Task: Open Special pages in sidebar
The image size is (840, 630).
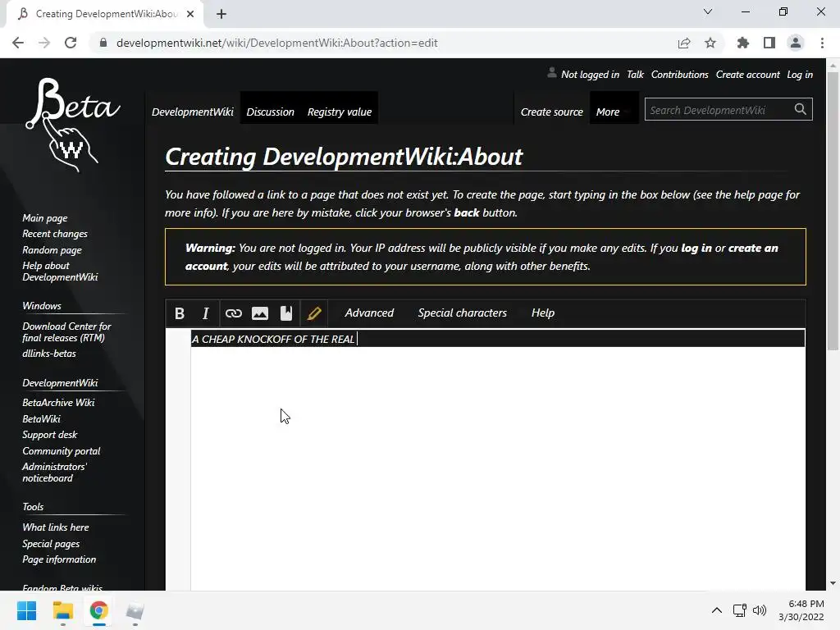Action: (x=51, y=544)
